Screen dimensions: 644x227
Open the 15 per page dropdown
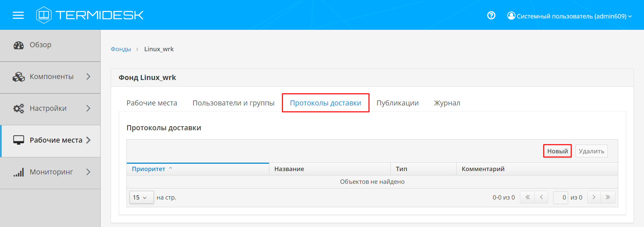(141, 198)
